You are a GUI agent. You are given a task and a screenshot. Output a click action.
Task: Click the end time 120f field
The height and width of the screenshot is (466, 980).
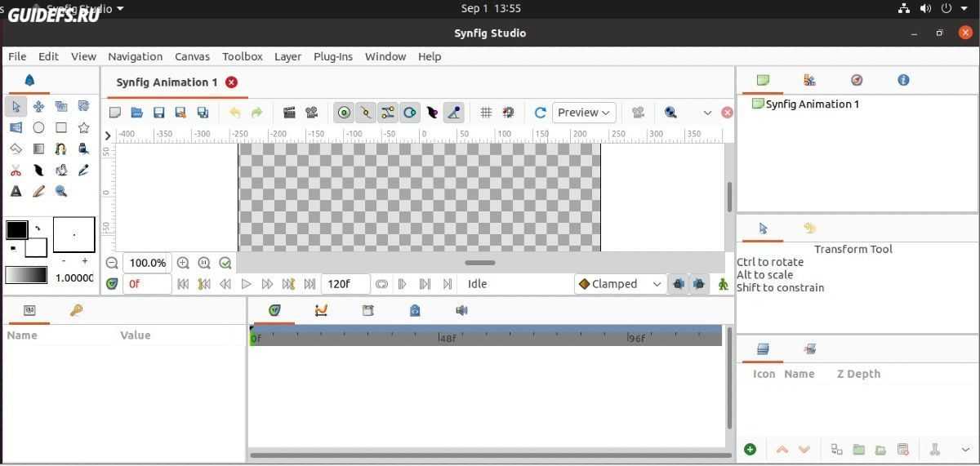coord(345,284)
